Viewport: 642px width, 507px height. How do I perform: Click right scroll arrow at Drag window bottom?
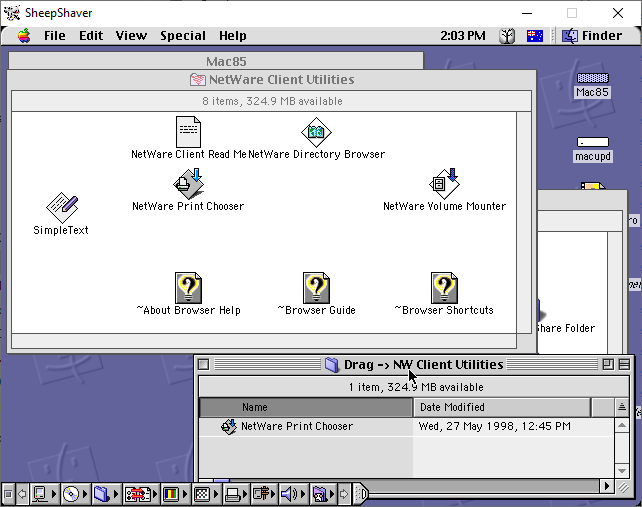tap(607, 486)
